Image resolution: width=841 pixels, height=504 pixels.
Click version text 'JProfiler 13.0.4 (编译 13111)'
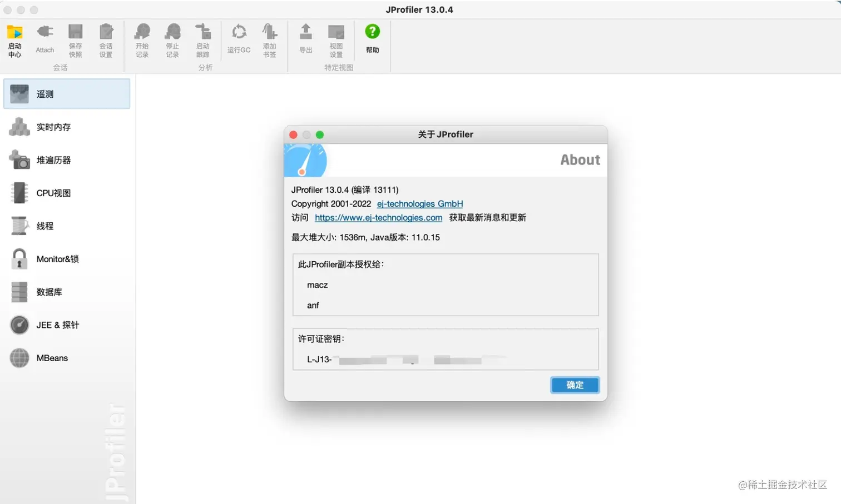(345, 190)
